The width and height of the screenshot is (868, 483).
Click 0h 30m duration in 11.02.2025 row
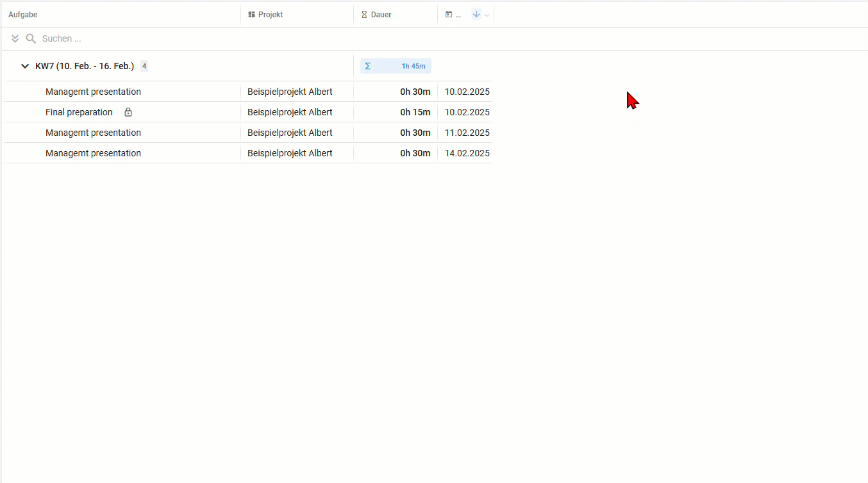point(415,133)
